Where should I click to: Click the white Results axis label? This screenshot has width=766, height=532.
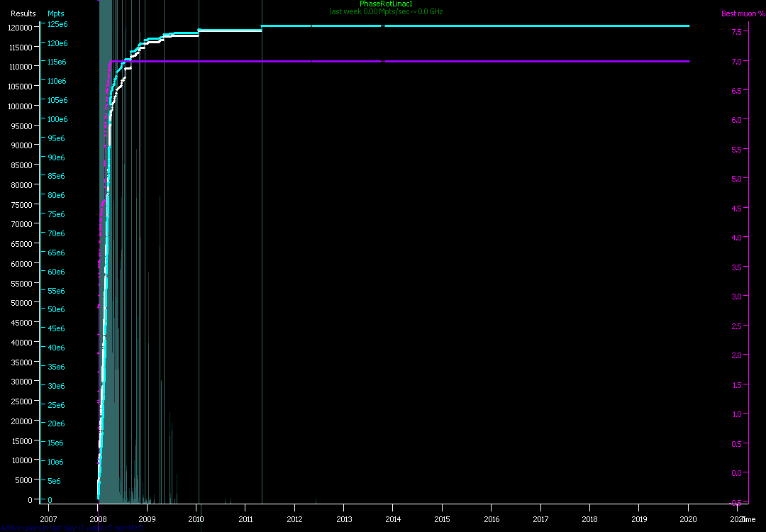click(x=23, y=13)
